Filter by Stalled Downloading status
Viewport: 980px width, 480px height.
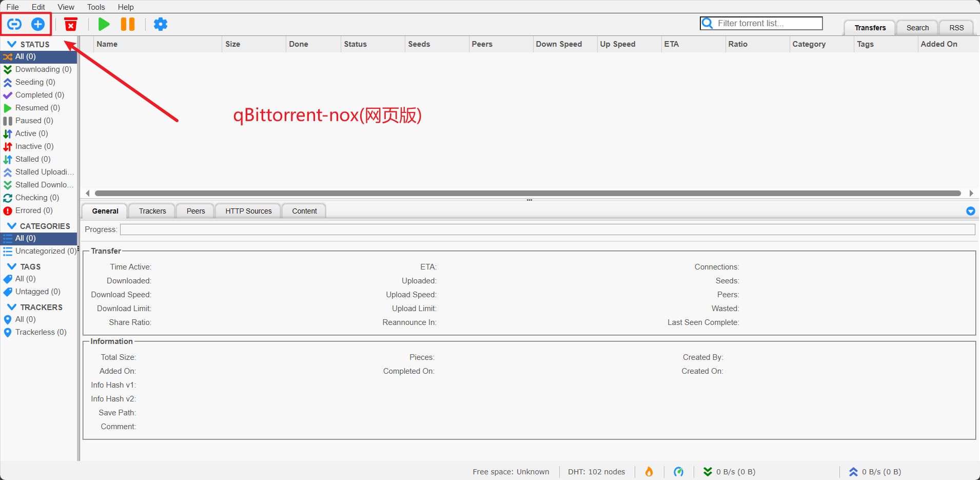pyautogui.click(x=38, y=185)
